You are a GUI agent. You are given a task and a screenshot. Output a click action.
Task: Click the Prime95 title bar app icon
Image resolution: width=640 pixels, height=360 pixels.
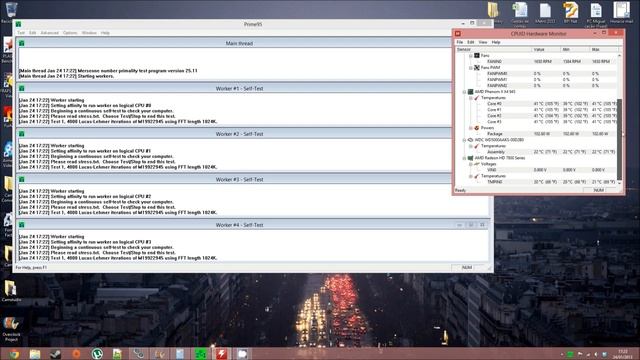[18, 24]
